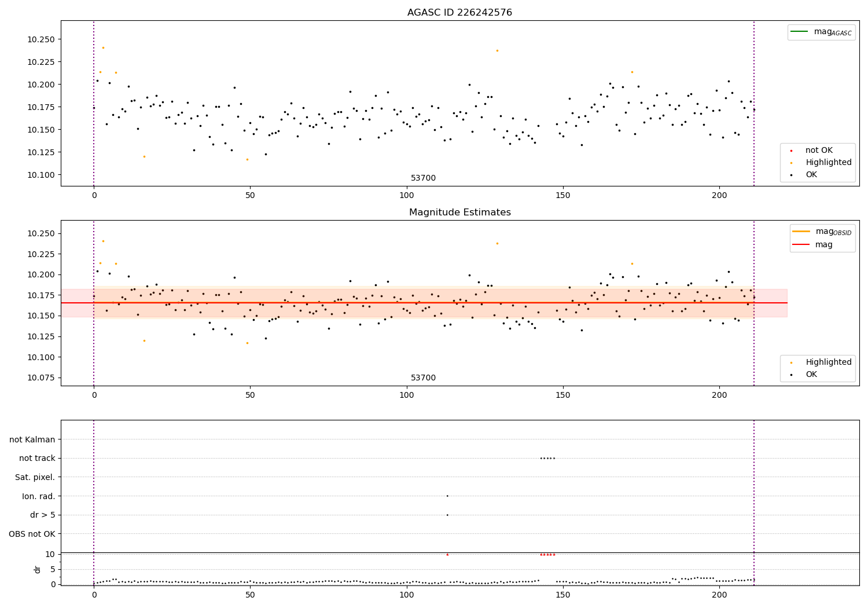Click the dr axis tick labeled 5
This screenshot has height=608, width=868.
pos(53,570)
